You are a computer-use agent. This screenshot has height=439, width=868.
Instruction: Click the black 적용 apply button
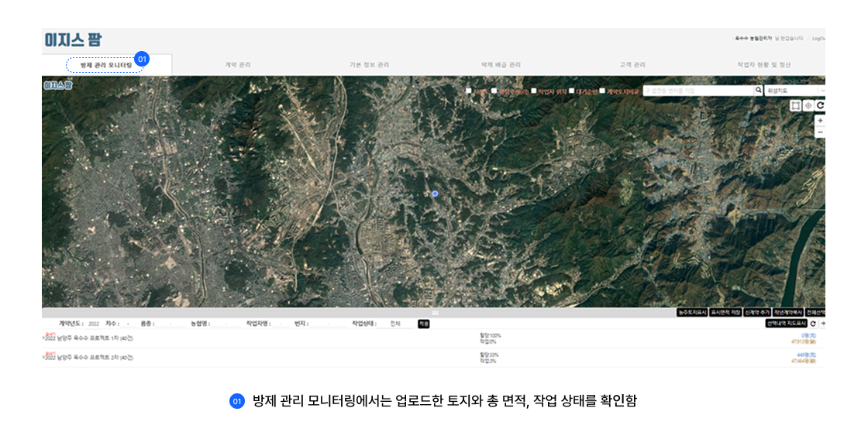423,324
